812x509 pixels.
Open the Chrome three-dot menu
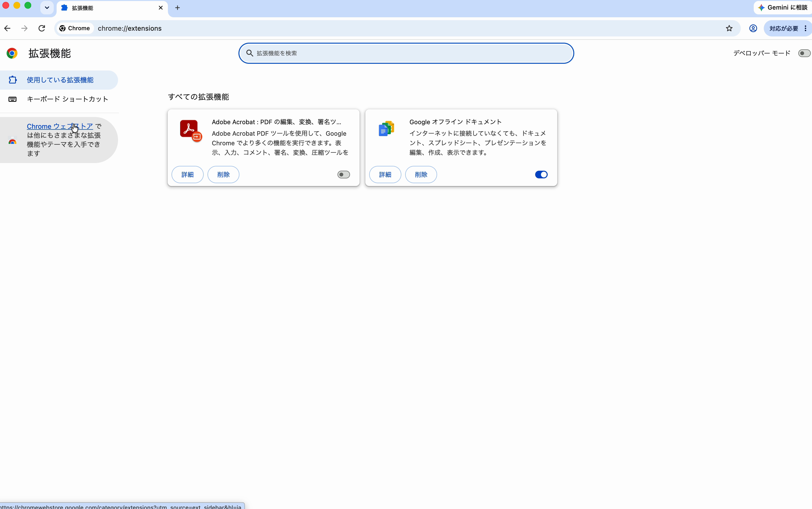805,28
